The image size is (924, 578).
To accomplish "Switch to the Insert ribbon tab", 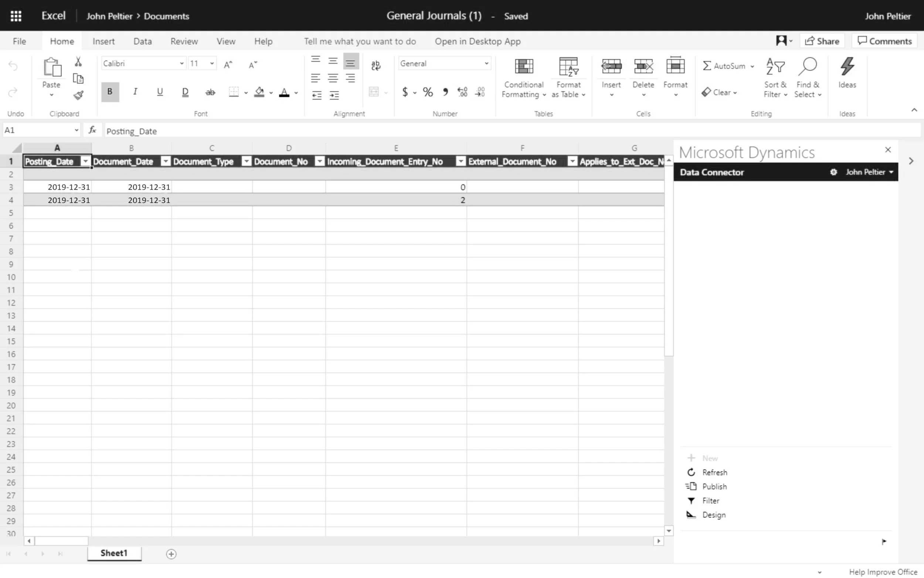I will (103, 41).
